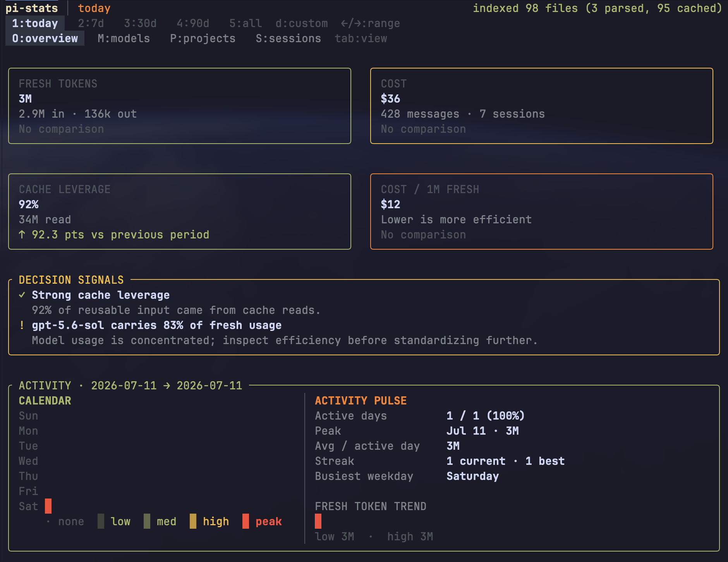Click the Strong cache leverage signal
The height and width of the screenshot is (562, 728).
[101, 295]
